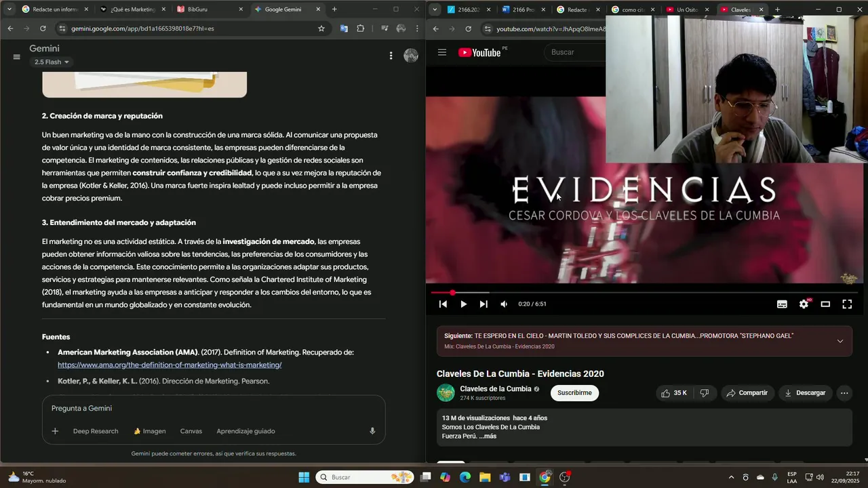Switch to the ¿Qué es Marketing tab
The height and width of the screenshot is (488, 868).
point(132,9)
